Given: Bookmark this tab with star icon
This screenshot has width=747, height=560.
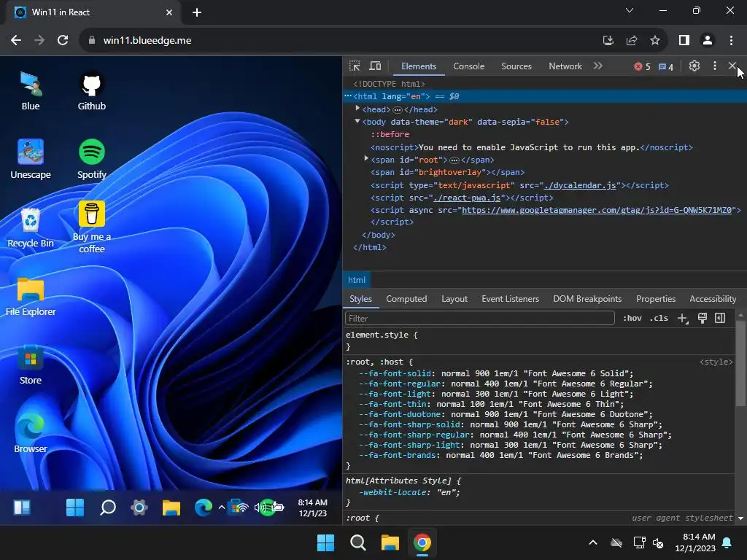Looking at the screenshot, I should [655, 41].
